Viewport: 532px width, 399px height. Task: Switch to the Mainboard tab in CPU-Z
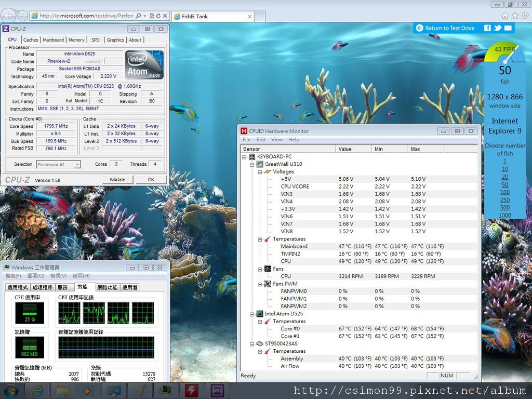pyautogui.click(x=53, y=40)
